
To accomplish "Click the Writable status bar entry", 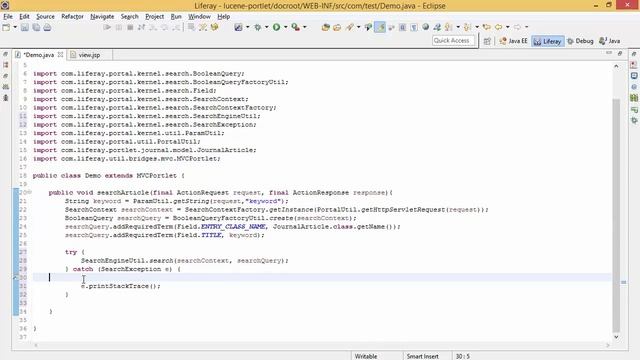I will coord(366,356).
